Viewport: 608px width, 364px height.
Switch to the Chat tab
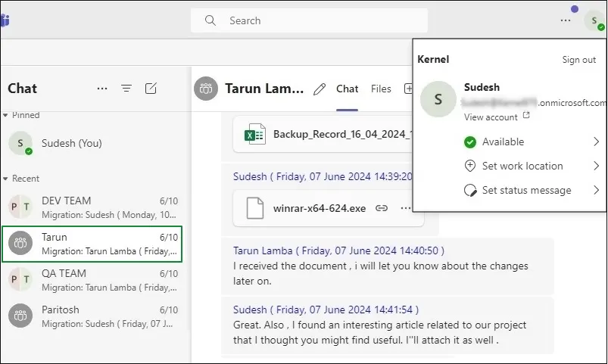click(x=347, y=89)
